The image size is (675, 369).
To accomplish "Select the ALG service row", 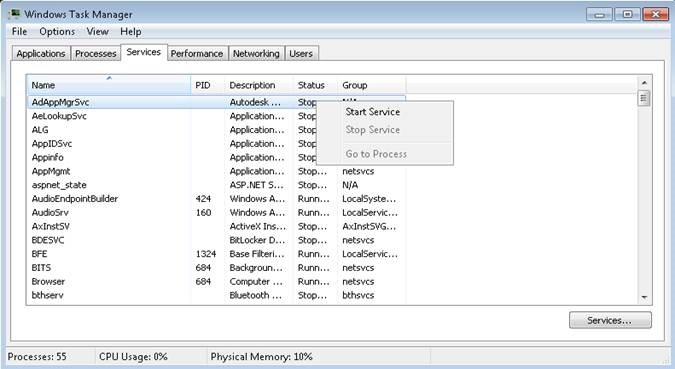I will click(x=216, y=130).
